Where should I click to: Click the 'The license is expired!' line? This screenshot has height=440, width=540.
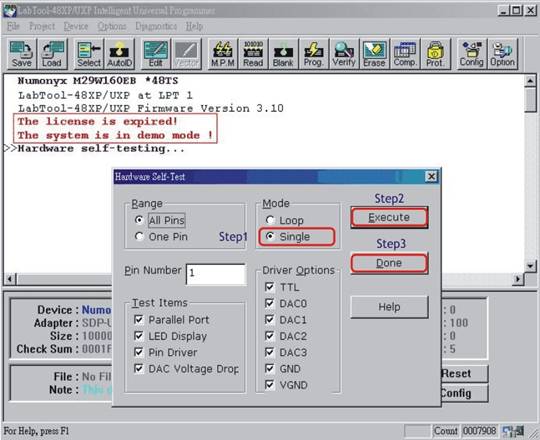click(97, 122)
